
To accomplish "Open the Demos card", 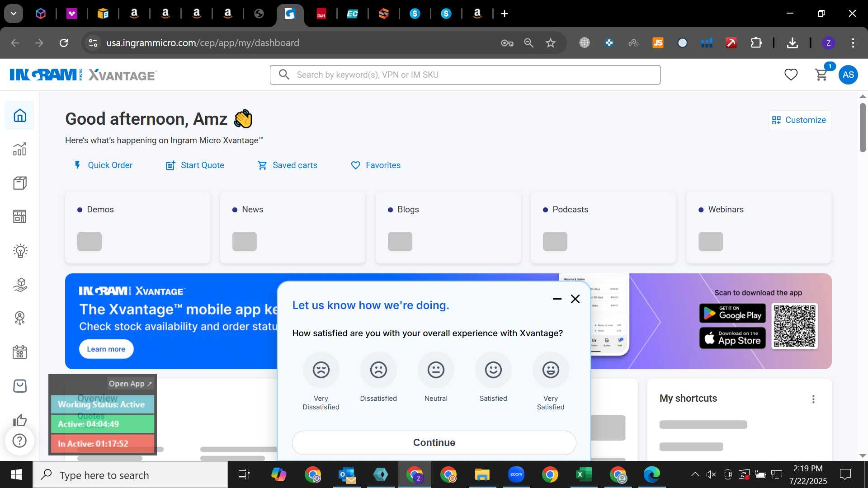I will point(138,228).
